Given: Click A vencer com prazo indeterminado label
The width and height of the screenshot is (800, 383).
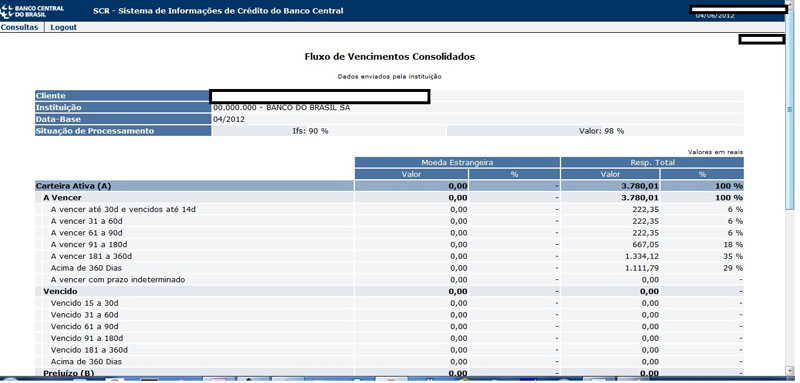Looking at the screenshot, I should click(118, 279).
